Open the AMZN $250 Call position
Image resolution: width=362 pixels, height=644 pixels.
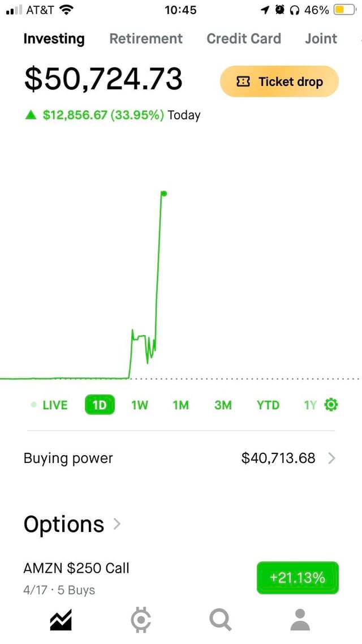pos(76,568)
